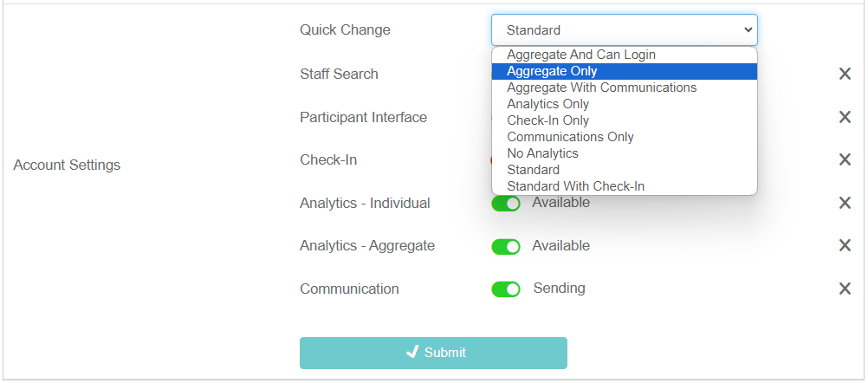Click the X icon beside Participant Interface
The height and width of the screenshot is (383, 868).
(x=845, y=118)
